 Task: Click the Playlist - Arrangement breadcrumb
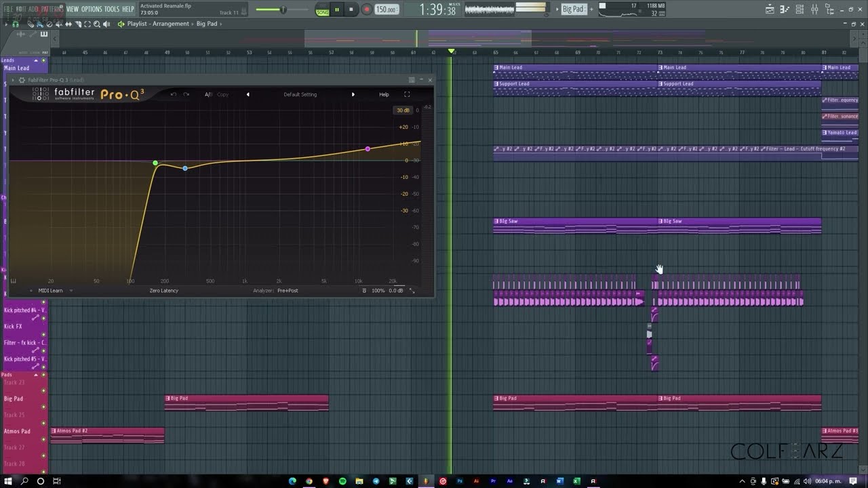point(158,24)
